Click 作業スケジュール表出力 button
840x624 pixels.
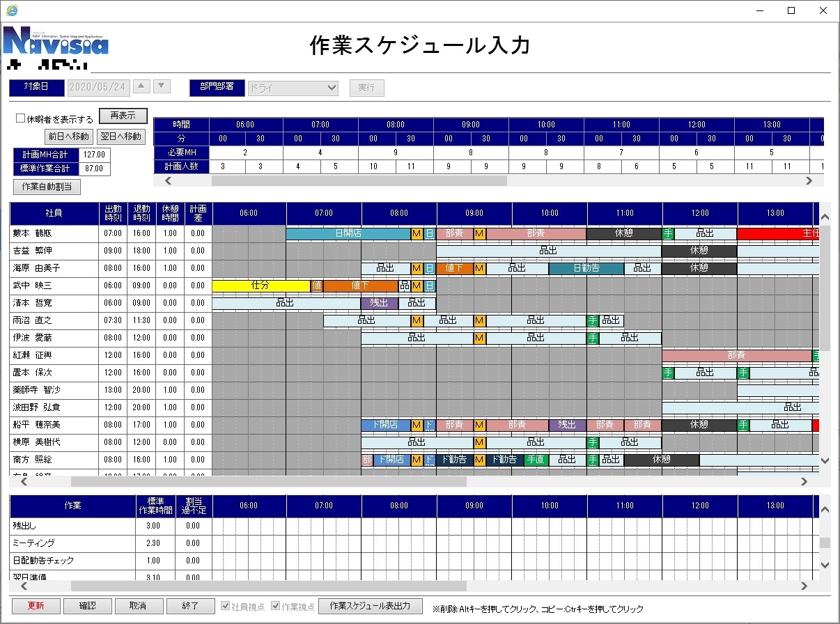pos(370,606)
